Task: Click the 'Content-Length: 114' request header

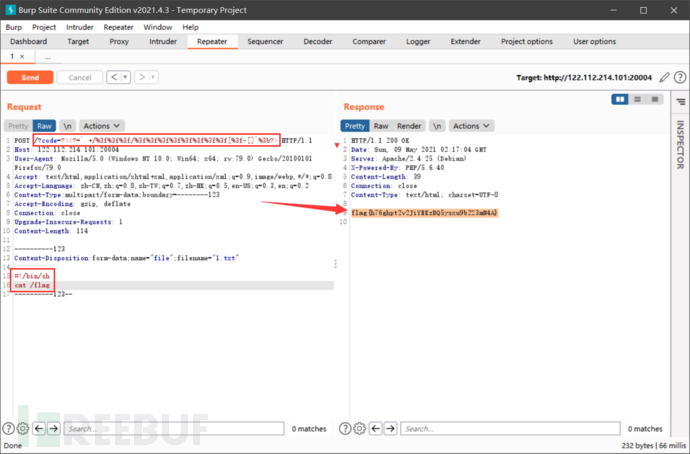Action: 51,231
